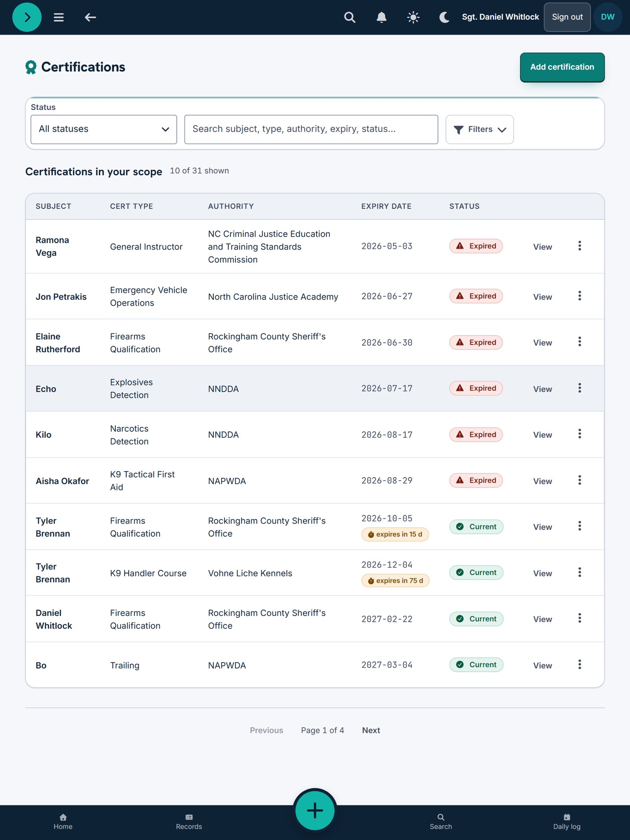Go to Next page of results
This screenshot has width=630, height=840.
click(x=371, y=730)
